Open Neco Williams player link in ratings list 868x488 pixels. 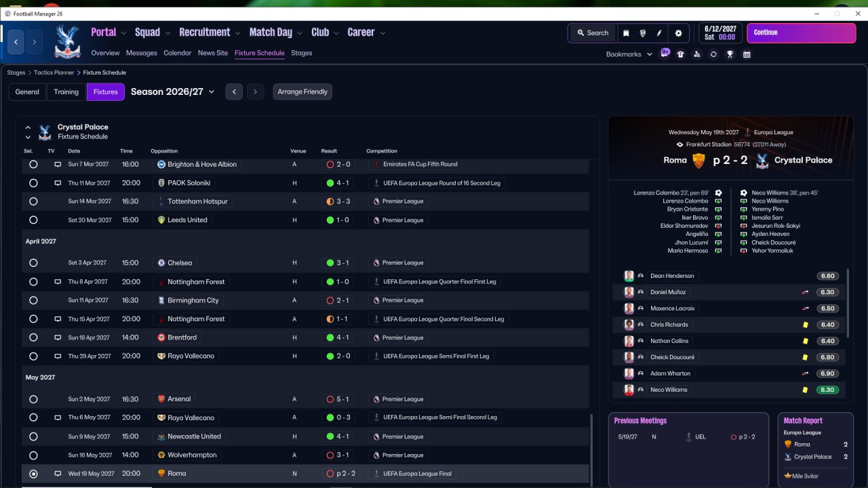(669, 390)
